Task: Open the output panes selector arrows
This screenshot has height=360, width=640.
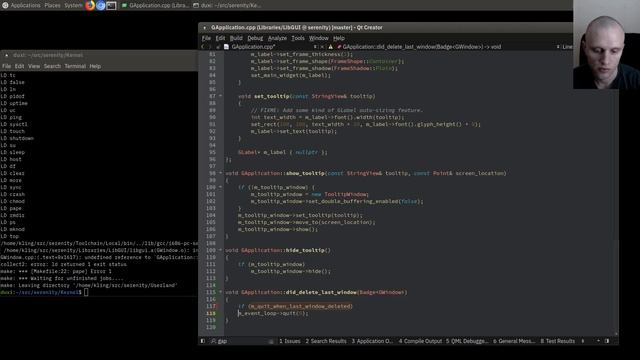Action: click(583, 341)
